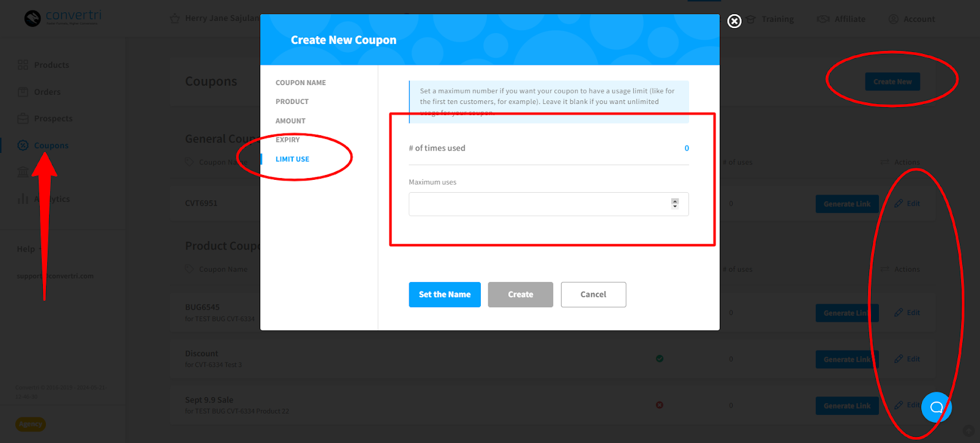Viewport: 980px width, 443px height.
Task: Click the bank-building icon in the sidebar
Action: pos(23,172)
